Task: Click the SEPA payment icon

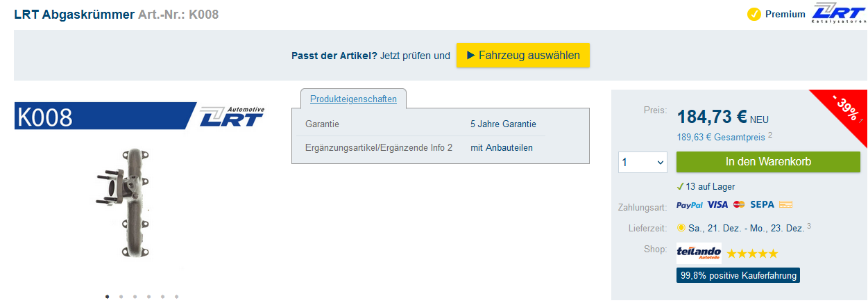Action: coord(762,205)
